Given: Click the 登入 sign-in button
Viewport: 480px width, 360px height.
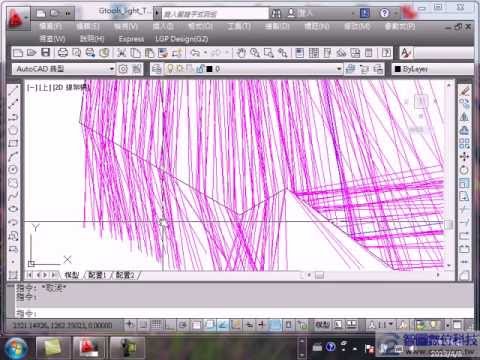Looking at the screenshot, I should click(300, 13).
